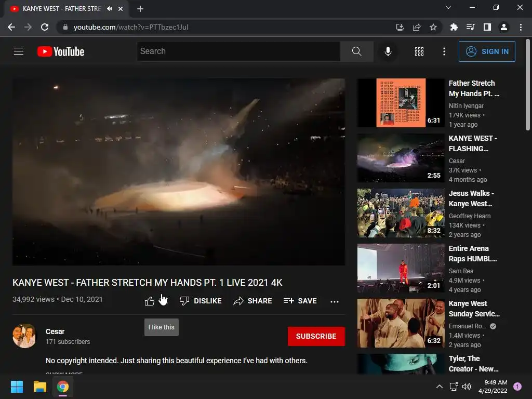Open the YouTube hamburger guide menu
This screenshot has width=532, height=399.
(19, 51)
